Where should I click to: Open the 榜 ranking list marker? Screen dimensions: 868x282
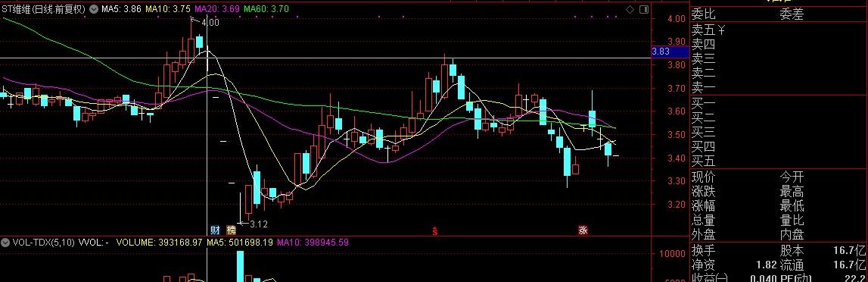pyautogui.click(x=232, y=230)
